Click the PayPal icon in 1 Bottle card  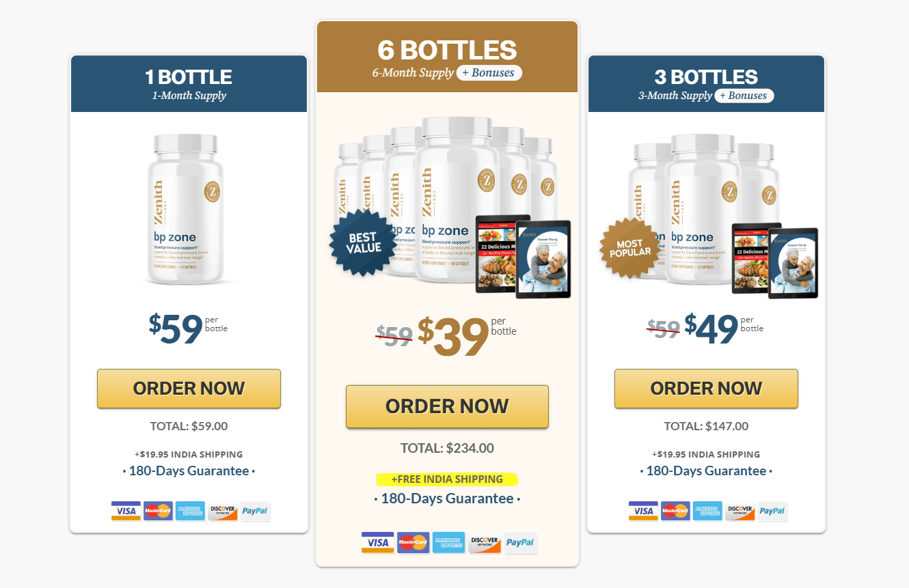point(256,511)
